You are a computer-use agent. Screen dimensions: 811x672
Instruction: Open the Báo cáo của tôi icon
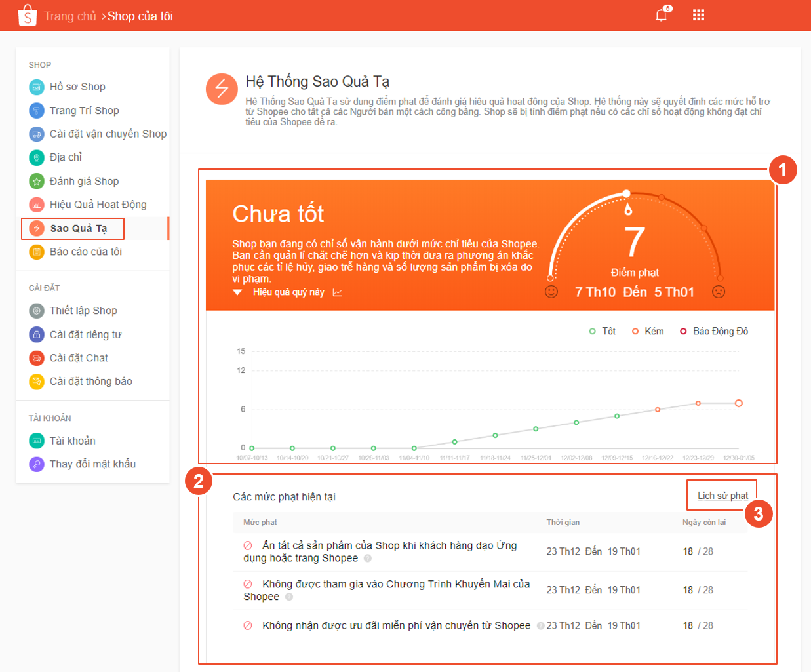tap(35, 251)
